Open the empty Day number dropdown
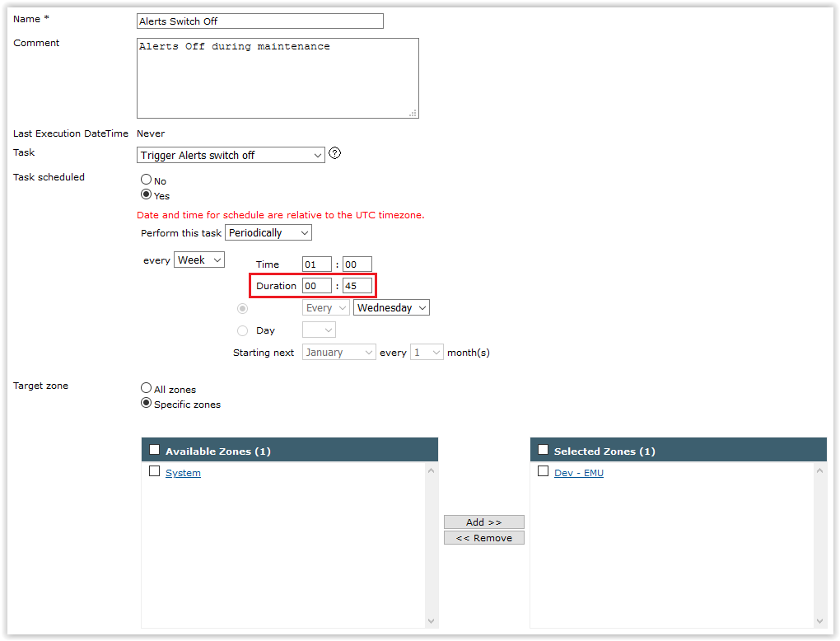This screenshot has width=840, height=641. (320, 330)
